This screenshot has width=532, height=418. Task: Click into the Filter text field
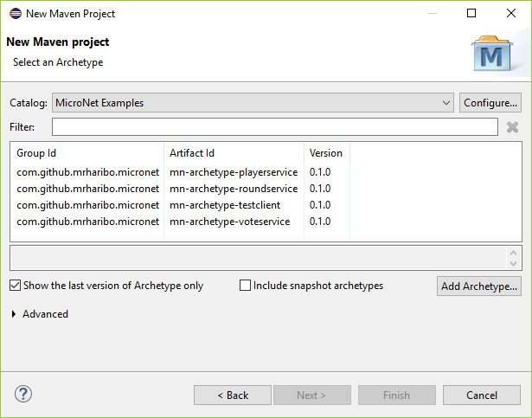pos(274,127)
